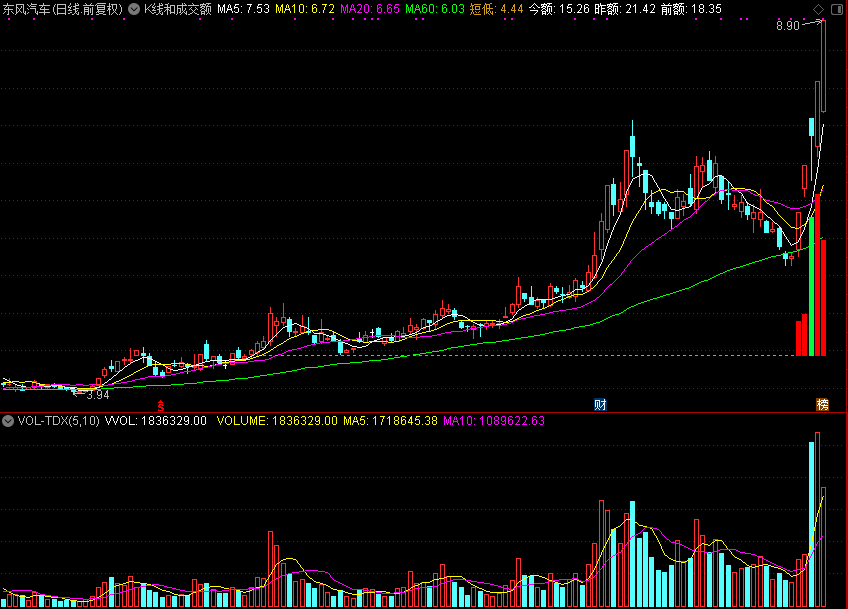Viewport: 848px width, 609px height.
Task: Click the VVOL: 1836329.00 value
Action: click(156, 421)
